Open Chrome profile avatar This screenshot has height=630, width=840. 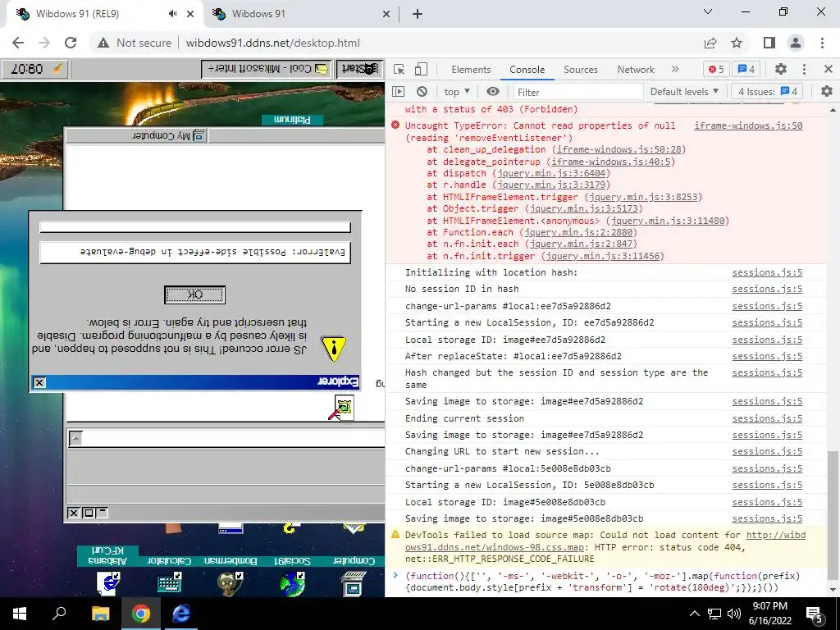796,43
